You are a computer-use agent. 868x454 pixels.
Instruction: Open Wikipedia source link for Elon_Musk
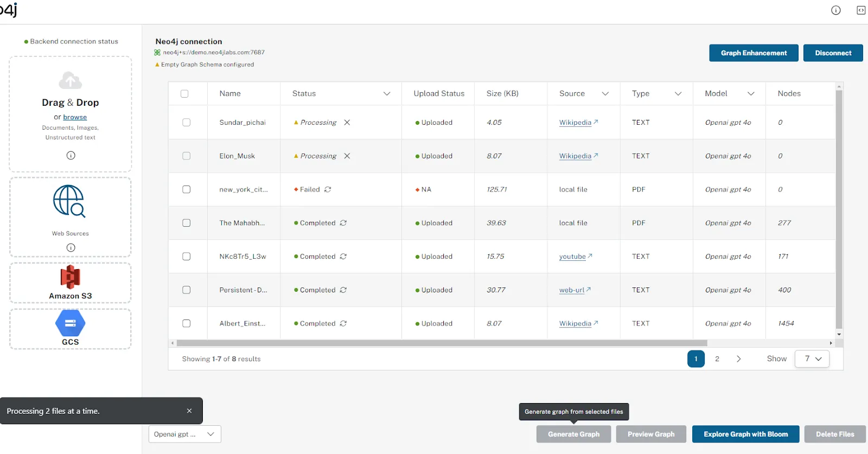click(x=578, y=156)
